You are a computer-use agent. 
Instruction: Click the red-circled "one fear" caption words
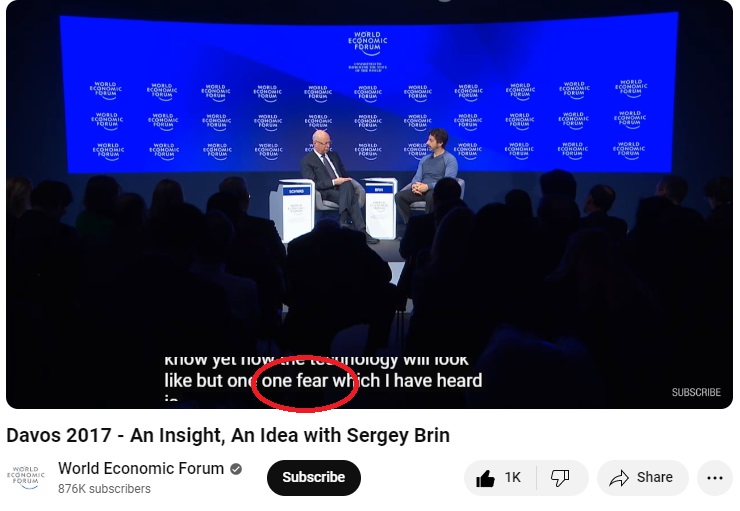(294, 380)
